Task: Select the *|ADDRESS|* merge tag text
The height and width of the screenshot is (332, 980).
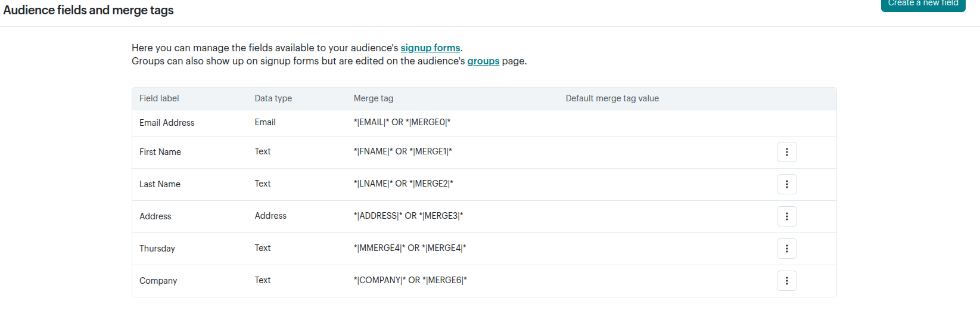Action: pyautogui.click(x=378, y=216)
